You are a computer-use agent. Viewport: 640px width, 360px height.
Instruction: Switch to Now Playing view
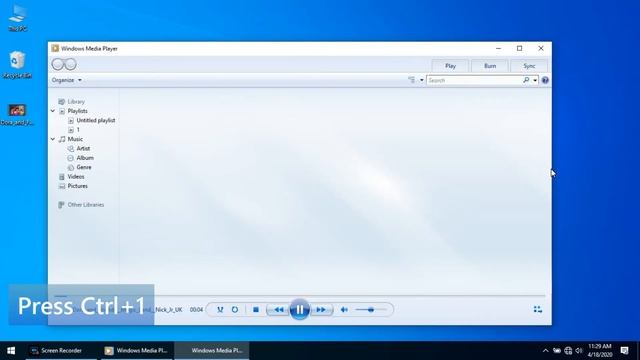[x=538, y=310]
